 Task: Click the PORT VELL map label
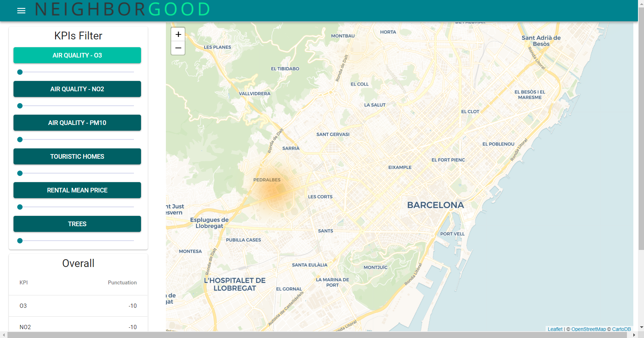[x=452, y=234]
